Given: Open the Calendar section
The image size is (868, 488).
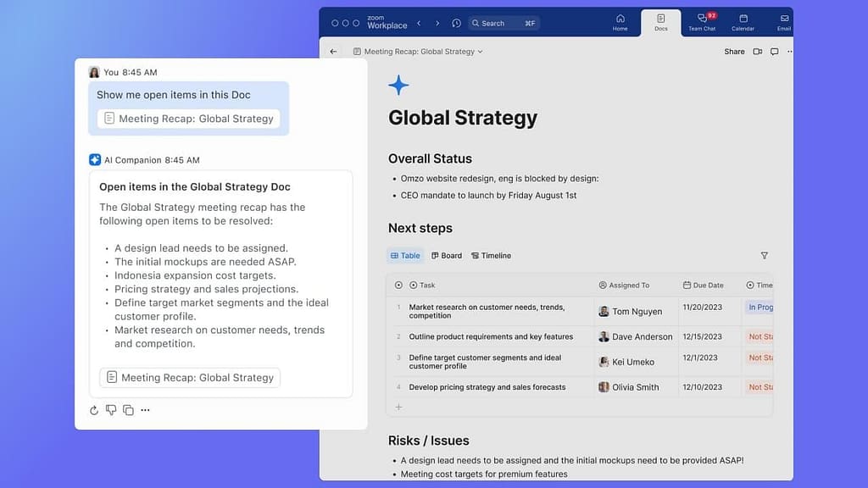Looking at the screenshot, I should tap(743, 22).
